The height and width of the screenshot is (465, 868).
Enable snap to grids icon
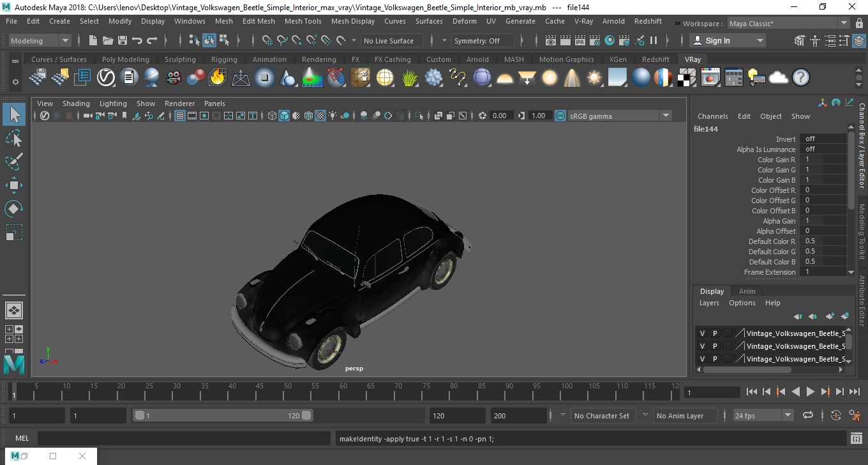coord(267,40)
